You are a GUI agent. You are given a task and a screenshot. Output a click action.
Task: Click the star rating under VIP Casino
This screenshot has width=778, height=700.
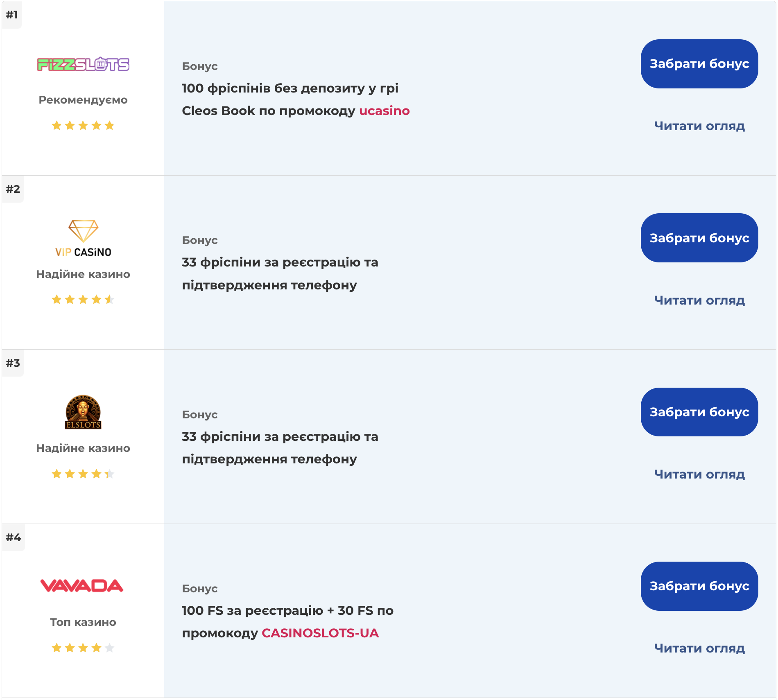point(83,300)
